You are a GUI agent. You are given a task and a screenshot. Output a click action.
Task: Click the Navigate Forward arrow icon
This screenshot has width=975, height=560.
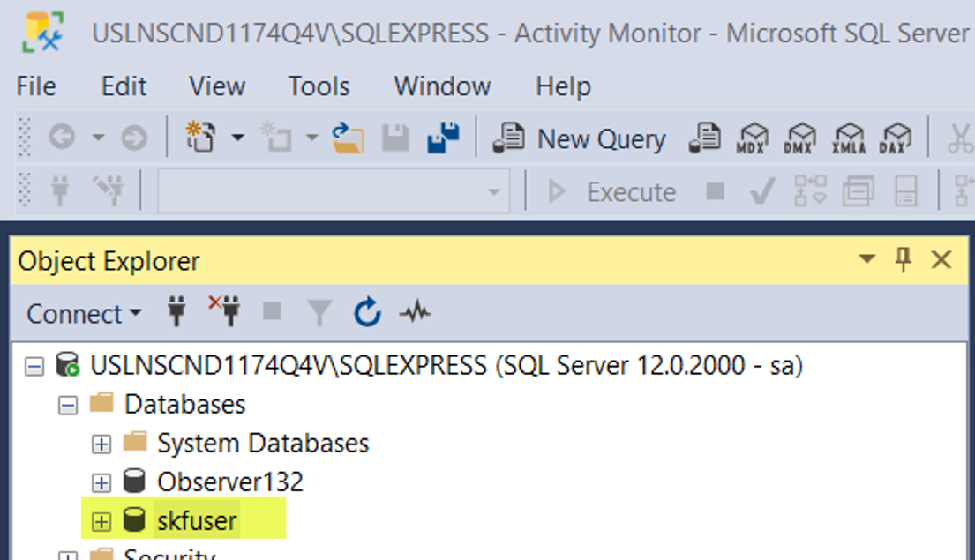[134, 138]
